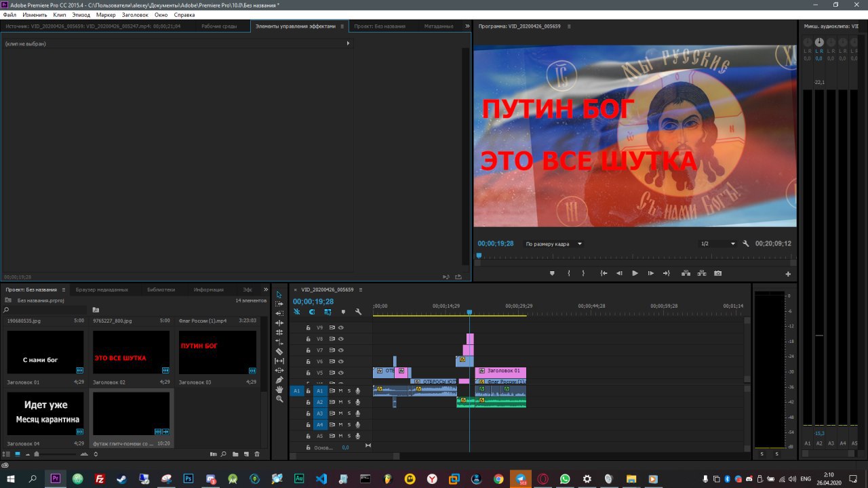
Task: Open timeline display settings wrench
Action: (358, 312)
